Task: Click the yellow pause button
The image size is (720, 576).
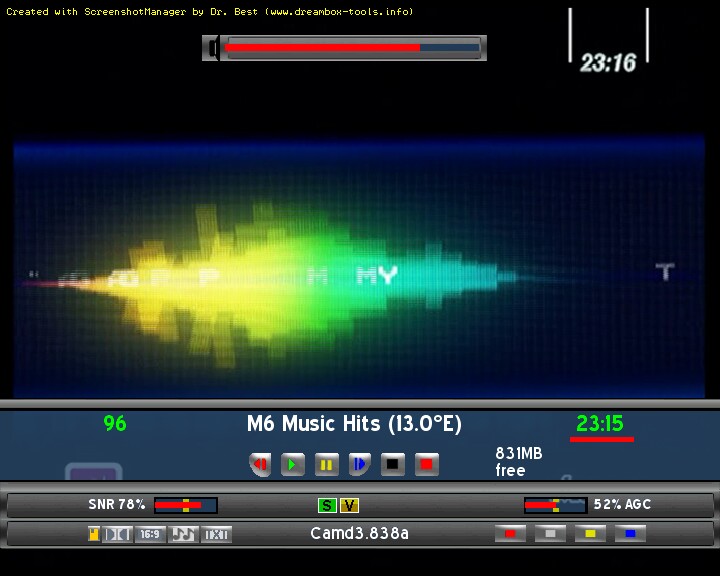Action: click(326, 464)
